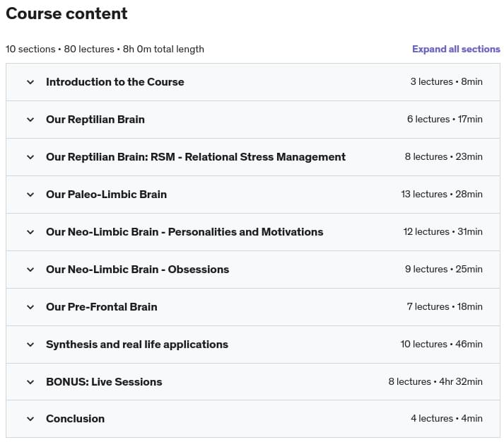Click the '7 lectures • 18min' text

coord(445,306)
